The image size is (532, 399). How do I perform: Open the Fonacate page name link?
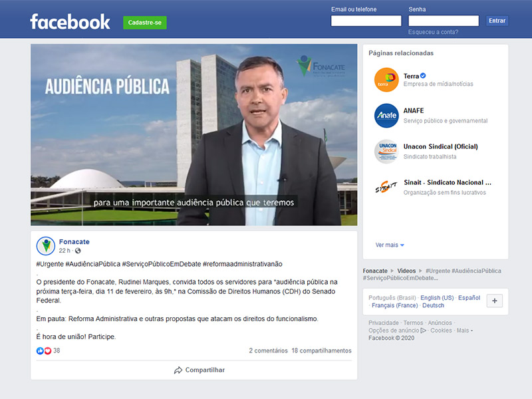click(x=74, y=241)
